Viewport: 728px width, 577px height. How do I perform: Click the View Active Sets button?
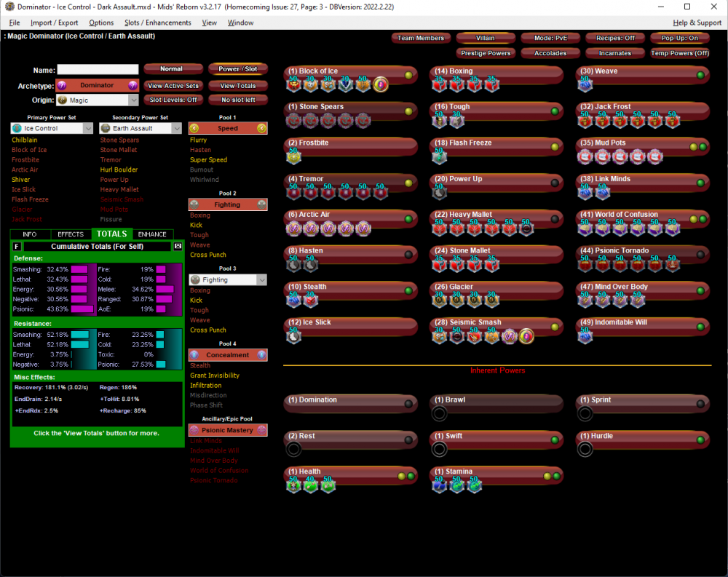pos(173,86)
